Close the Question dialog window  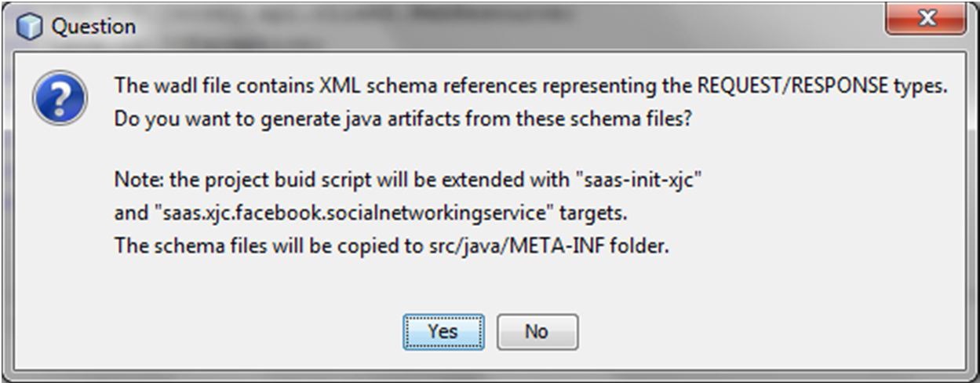927,19
